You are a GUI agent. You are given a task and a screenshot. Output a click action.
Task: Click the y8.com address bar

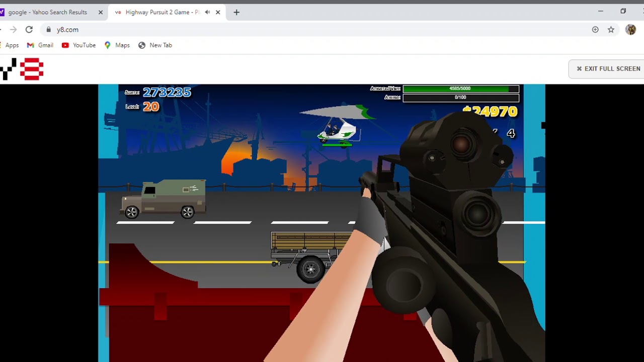pos(317,30)
